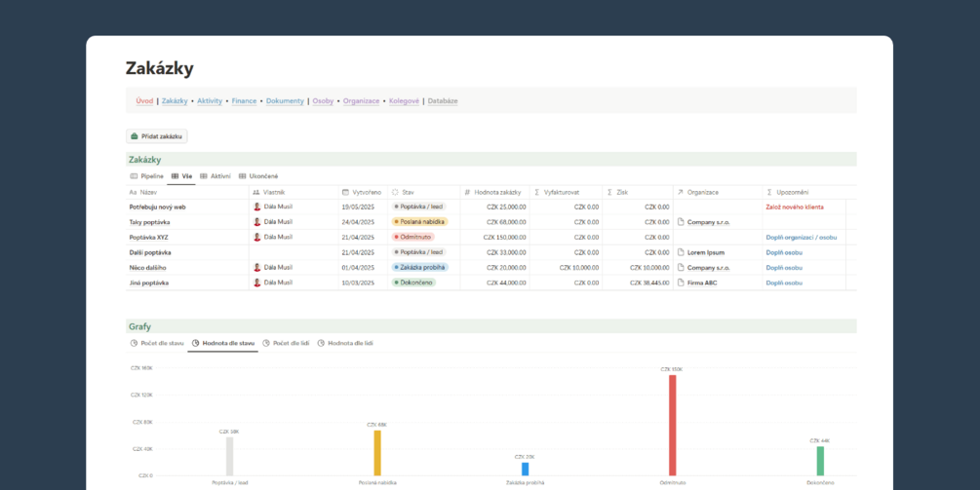This screenshot has width=980, height=490.
Task: Open the Taky poptávka order
Action: point(150,222)
